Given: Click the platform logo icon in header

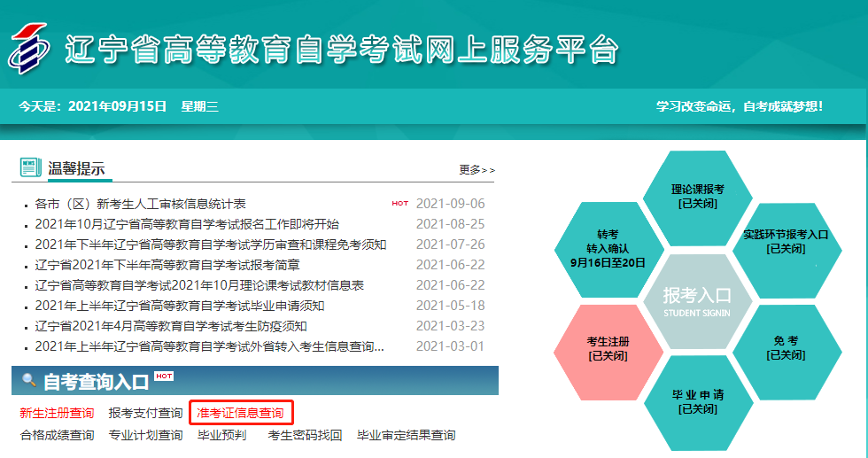Looking at the screenshot, I should tap(29, 50).
